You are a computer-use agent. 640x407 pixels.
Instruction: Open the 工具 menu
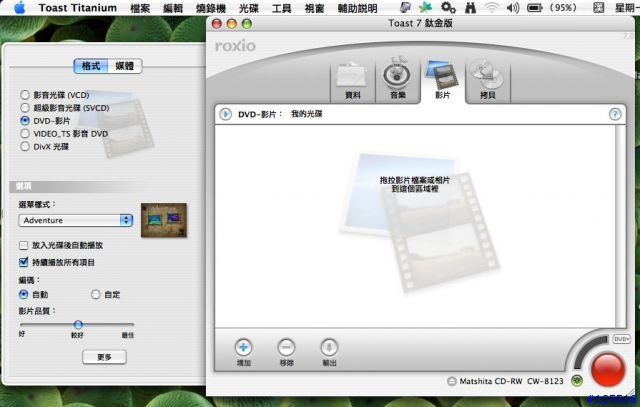281,8
